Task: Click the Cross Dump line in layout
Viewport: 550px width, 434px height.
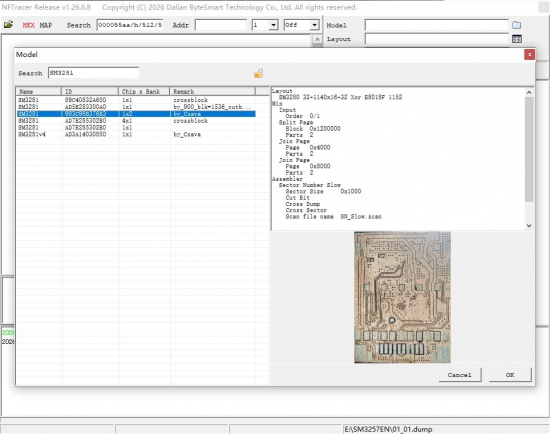Action: tap(302, 204)
